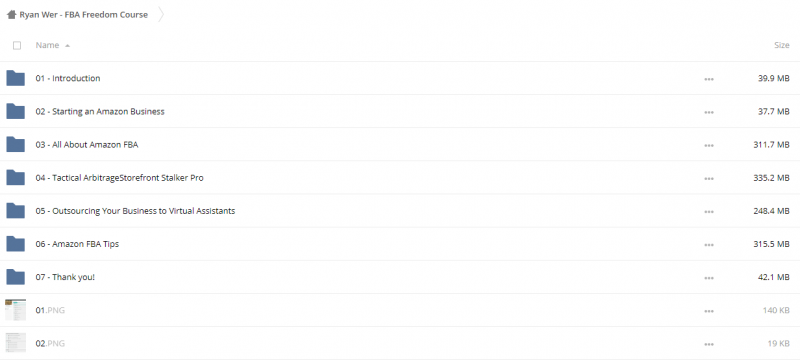The image size is (800, 360).
Task: Open the 02 - Starting an Amazon Business folder
Action: (100, 111)
